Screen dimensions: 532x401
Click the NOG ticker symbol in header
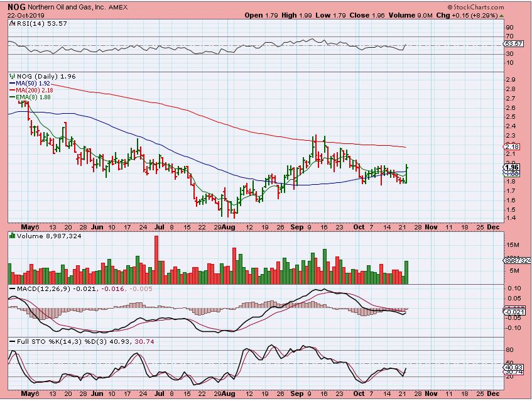coord(16,7)
